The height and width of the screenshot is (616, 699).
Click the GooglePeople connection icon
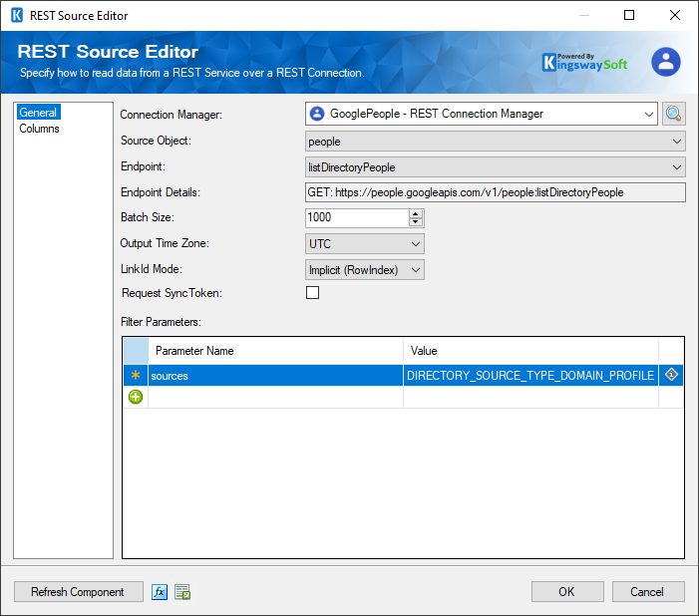[317, 114]
